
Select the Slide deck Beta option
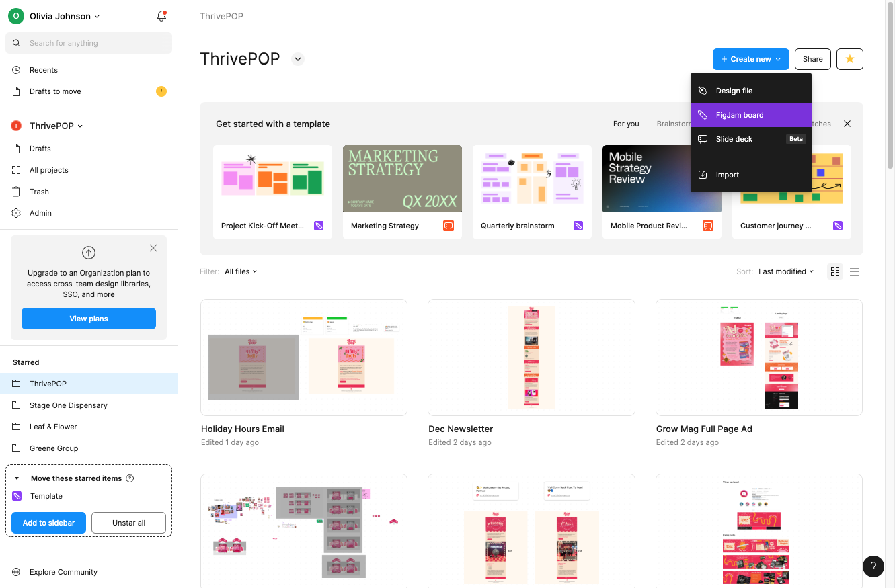pyautogui.click(x=751, y=139)
